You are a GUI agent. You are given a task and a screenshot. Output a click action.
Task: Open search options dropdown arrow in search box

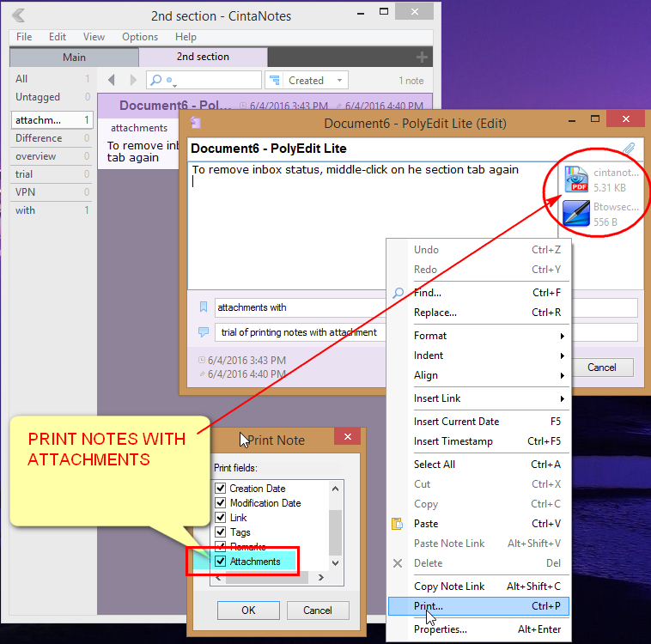coord(175,86)
